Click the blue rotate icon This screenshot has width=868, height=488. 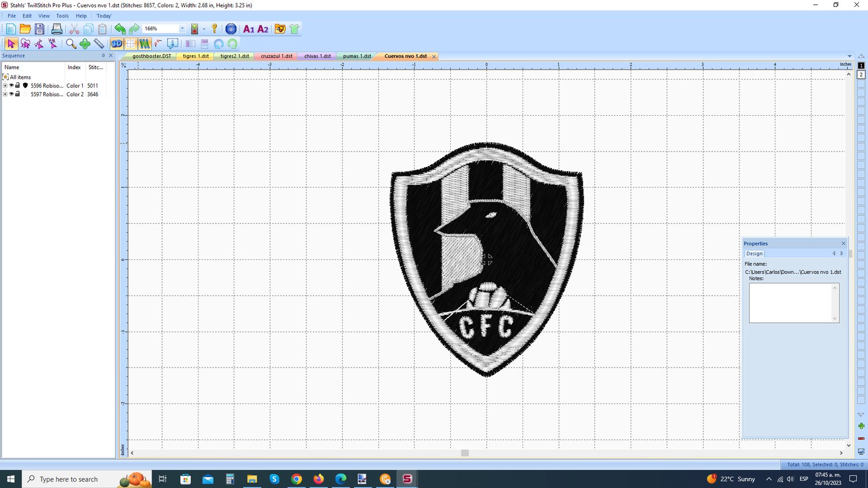point(219,43)
